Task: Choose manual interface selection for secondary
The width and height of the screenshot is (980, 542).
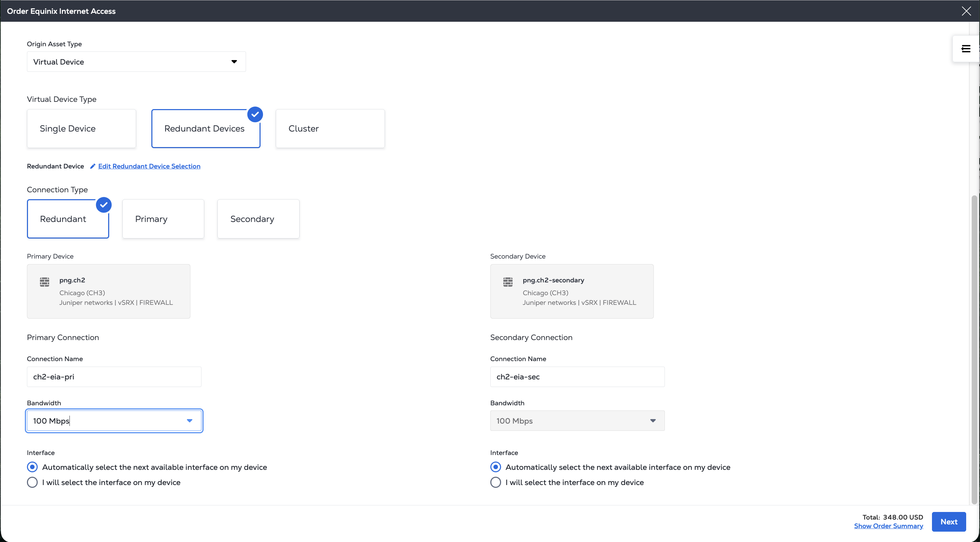Action: pos(495,482)
